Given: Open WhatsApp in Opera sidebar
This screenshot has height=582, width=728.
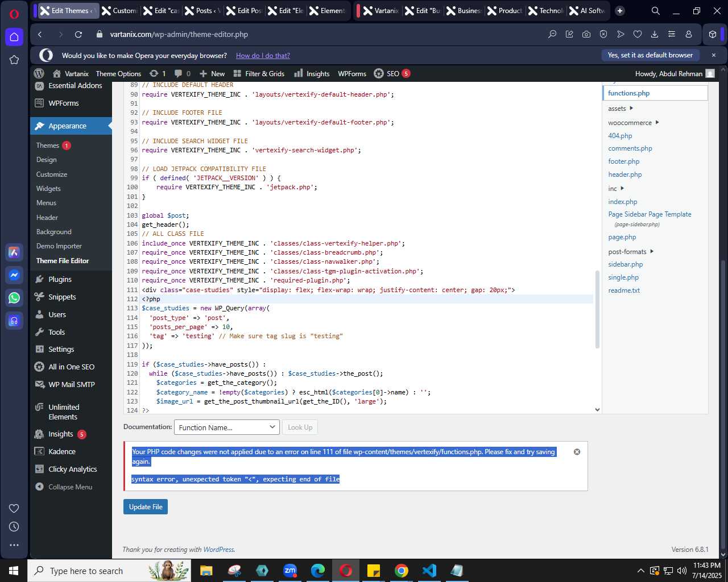Looking at the screenshot, I should pyautogui.click(x=14, y=298).
